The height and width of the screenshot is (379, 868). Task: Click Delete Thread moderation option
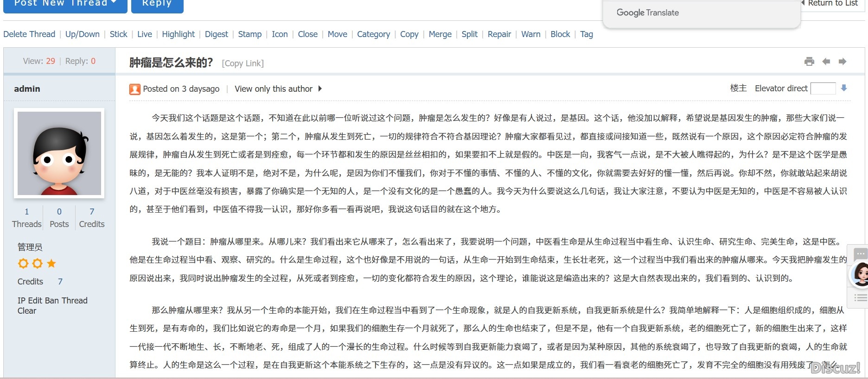[29, 34]
